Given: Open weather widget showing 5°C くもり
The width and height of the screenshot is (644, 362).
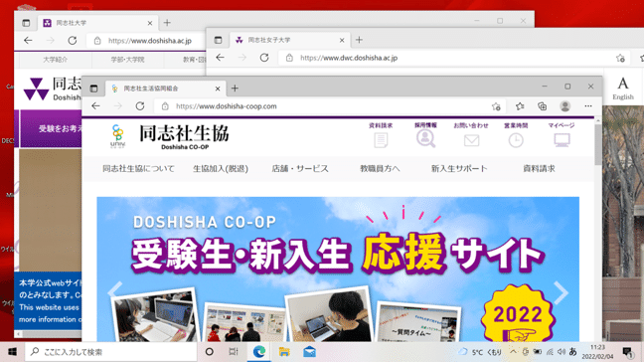Looking at the screenshot, I should point(480,352).
